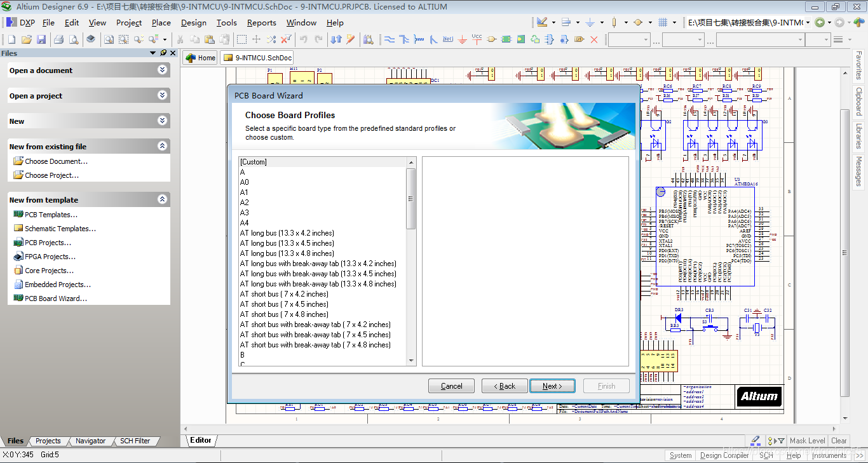Open the Reports menu
Viewport: 868px width, 463px height.
(261, 22)
